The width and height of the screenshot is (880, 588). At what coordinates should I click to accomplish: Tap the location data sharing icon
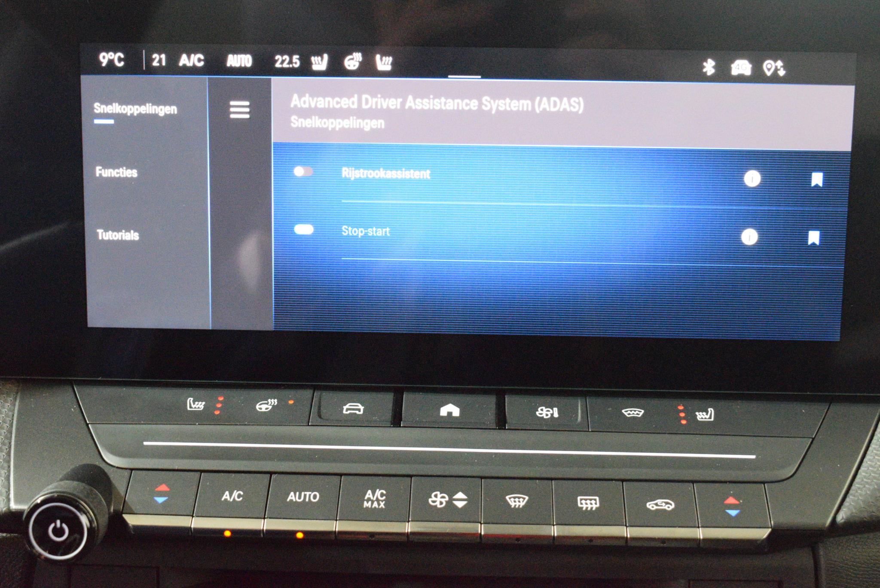click(x=774, y=68)
